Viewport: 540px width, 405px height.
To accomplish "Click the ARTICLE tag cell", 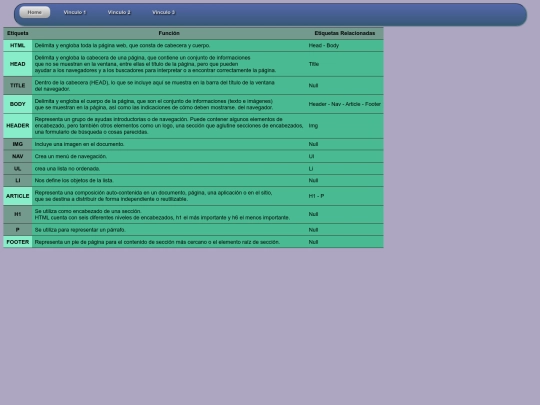I will coord(18,196).
